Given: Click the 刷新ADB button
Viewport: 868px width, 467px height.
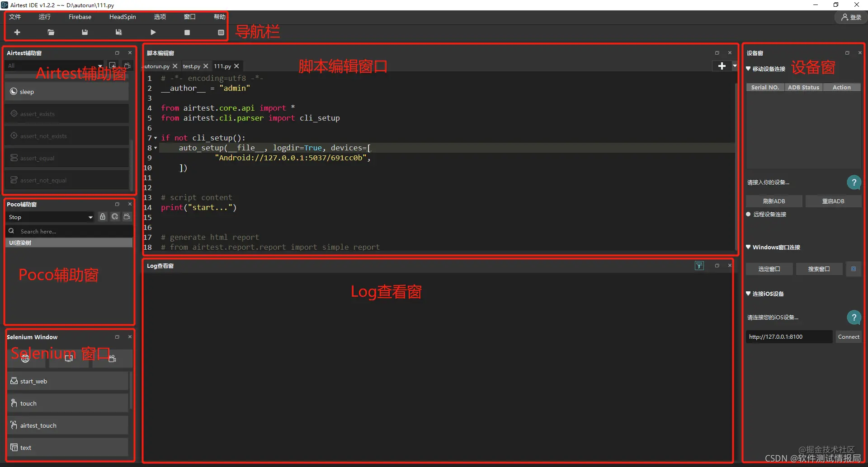Looking at the screenshot, I should point(774,201).
